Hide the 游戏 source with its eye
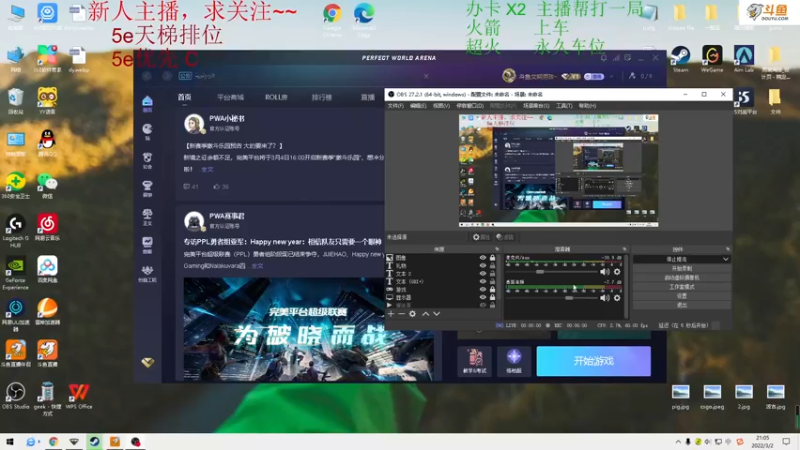 483,289
